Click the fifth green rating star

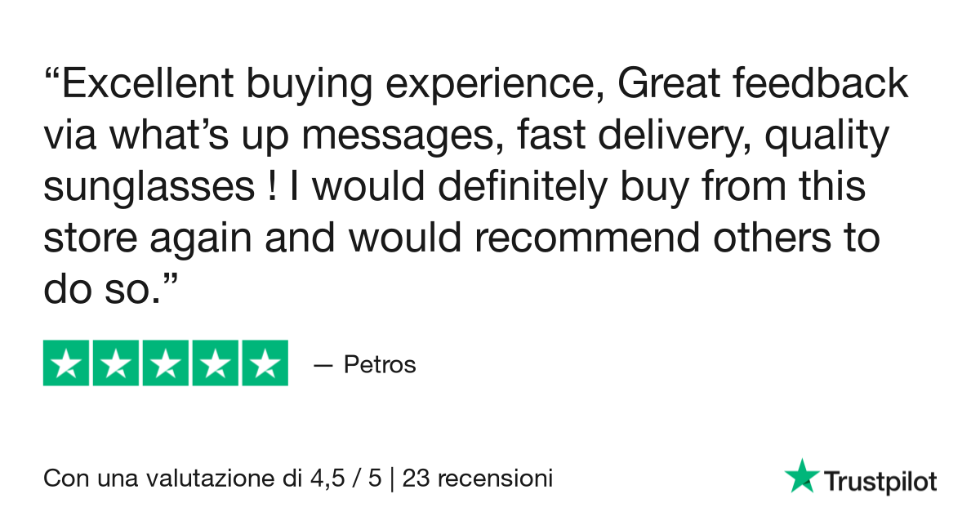pos(265,363)
